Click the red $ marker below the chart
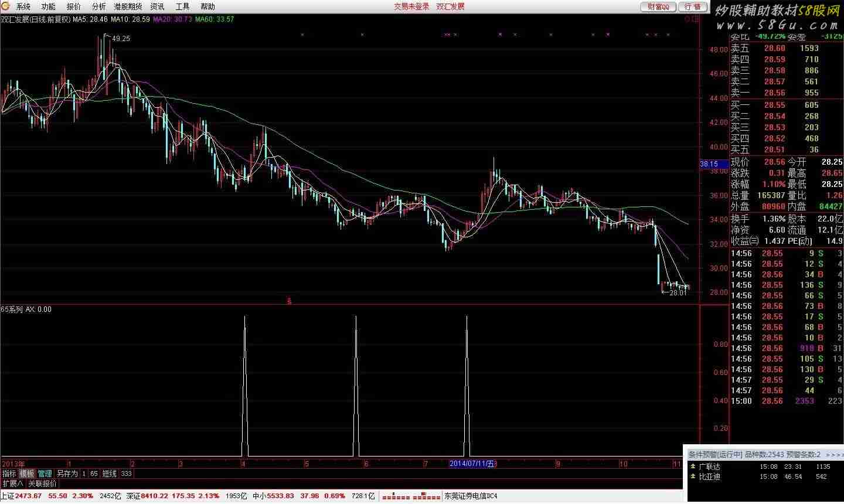844x504 pixels. (x=289, y=301)
